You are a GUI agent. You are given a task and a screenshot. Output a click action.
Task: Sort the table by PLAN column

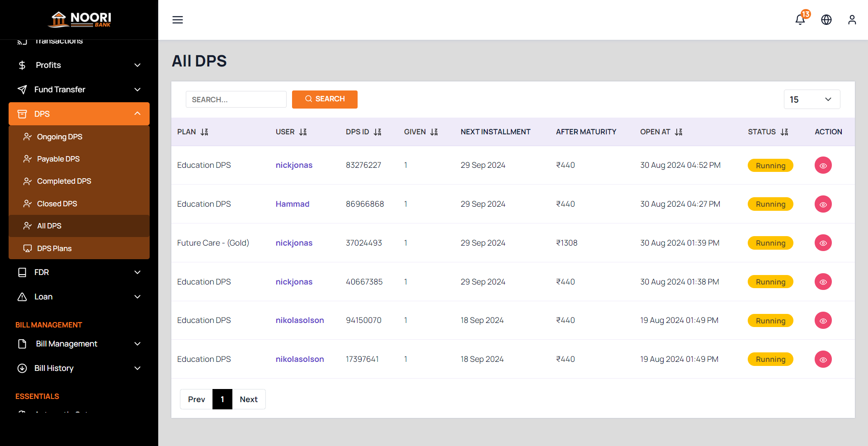(204, 132)
